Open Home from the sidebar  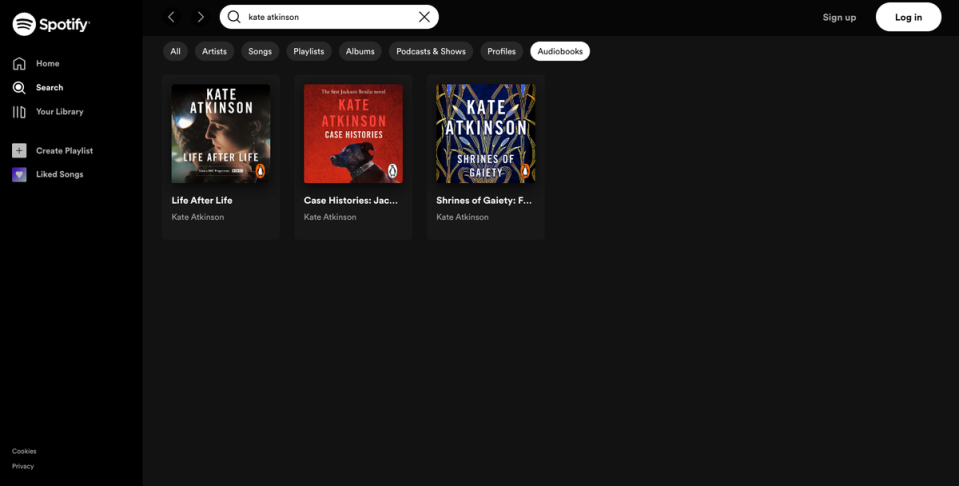click(47, 64)
